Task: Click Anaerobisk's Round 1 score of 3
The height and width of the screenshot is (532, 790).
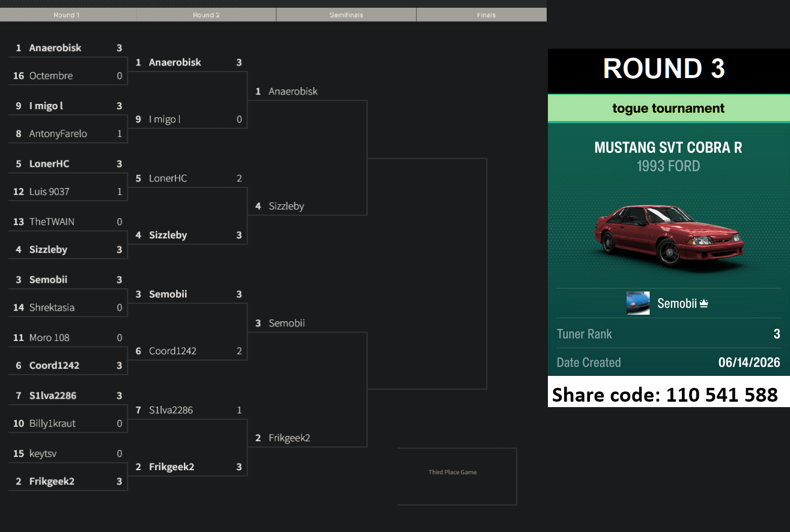Action: point(119,48)
